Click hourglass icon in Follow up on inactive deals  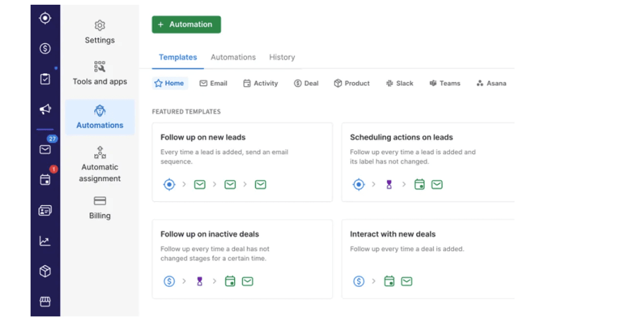tap(199, 281)
